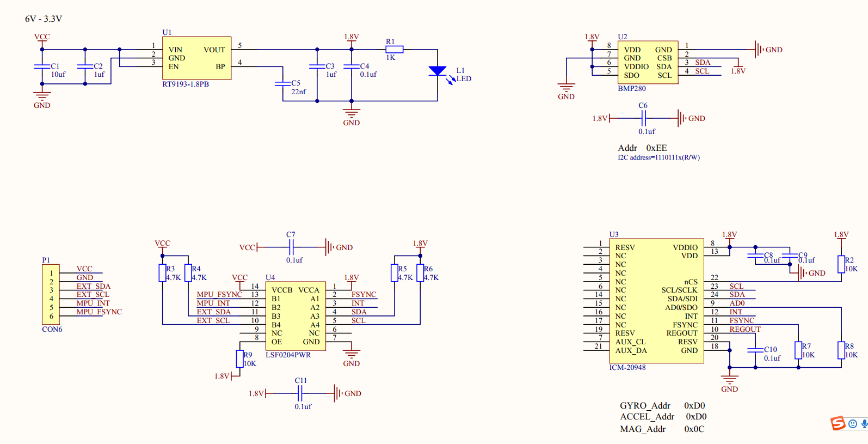This screenshot has width=868, height=444.
Task: Click the 'OE' pin name on U4
Action: 276,342
